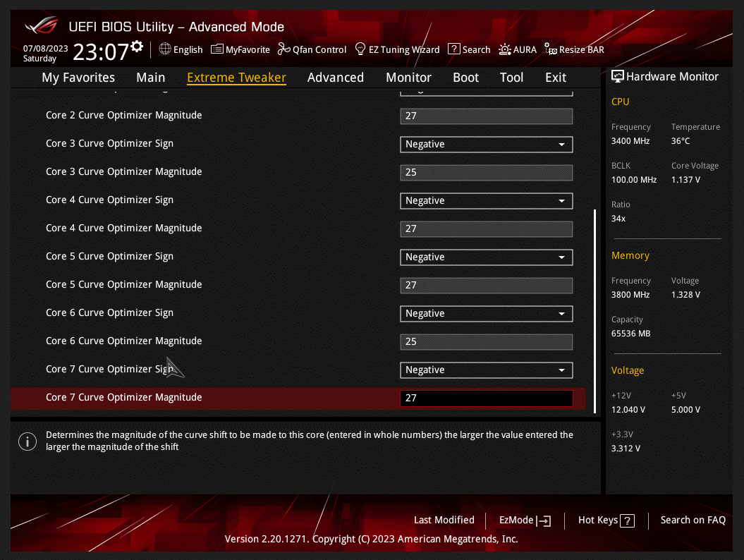Switch to EzMode
The image size is (744, 560).
pos(525,520)
